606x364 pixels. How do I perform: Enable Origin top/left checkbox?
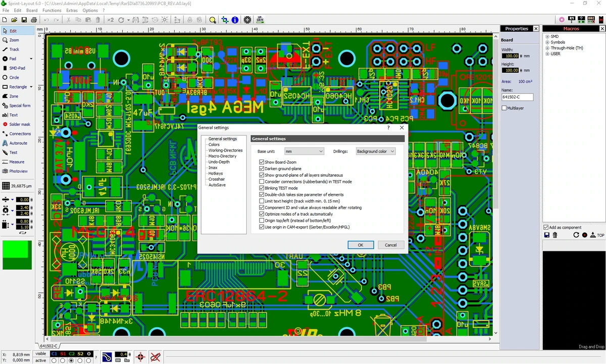point(262,221)
